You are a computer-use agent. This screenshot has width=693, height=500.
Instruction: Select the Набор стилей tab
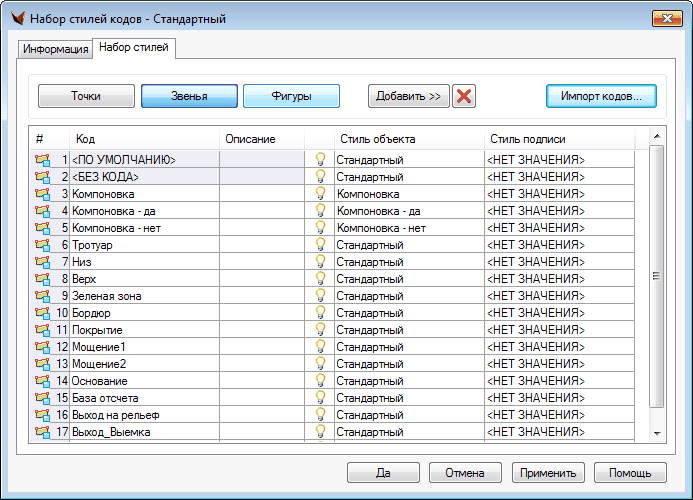coord(133,48)
